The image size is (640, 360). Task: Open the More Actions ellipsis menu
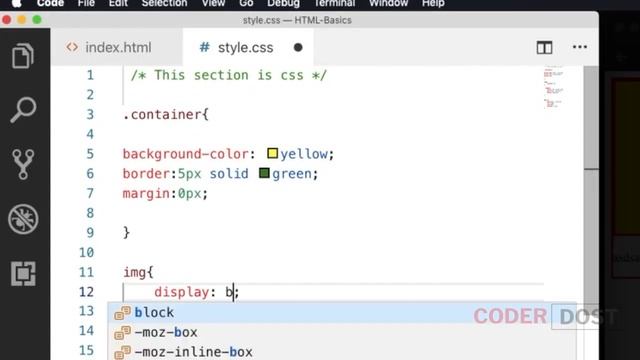tap(580, 47)
